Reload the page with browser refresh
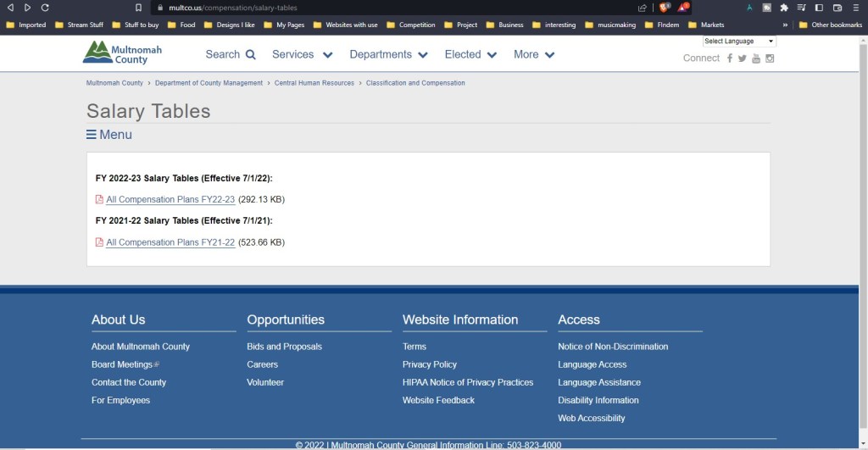The image size is (868, 450). pos(45,8)
